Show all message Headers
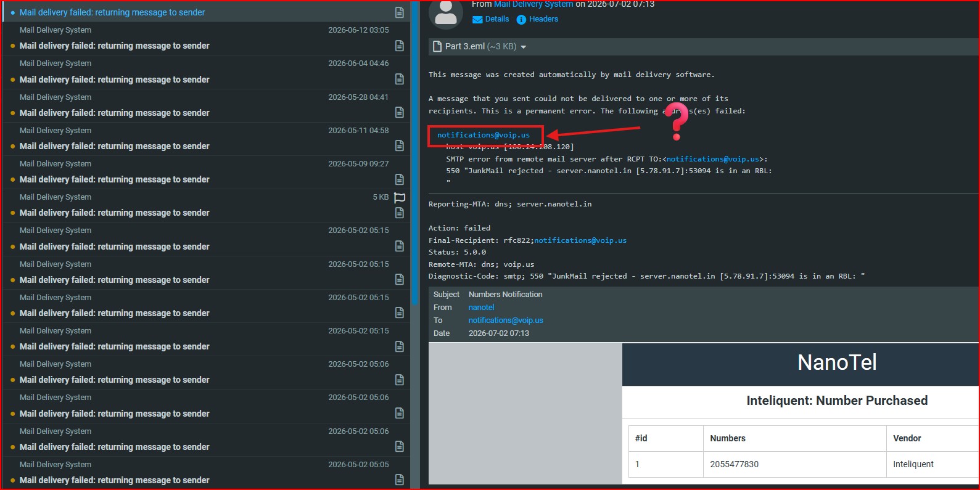980x490 pixels. (x=543, y=19)
